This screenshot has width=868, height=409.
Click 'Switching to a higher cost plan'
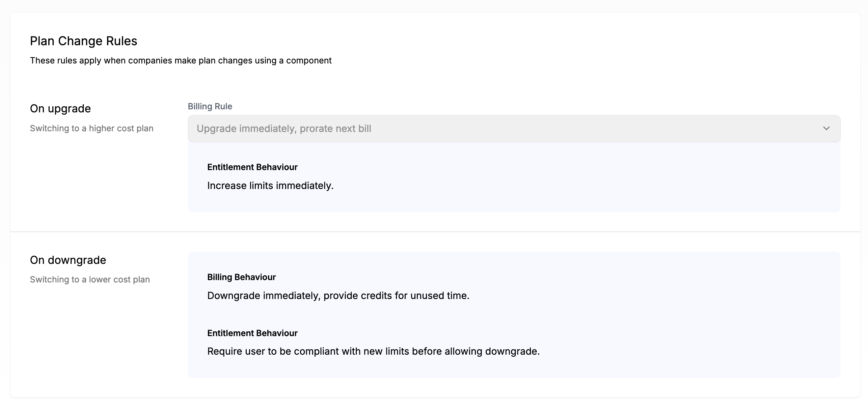pos(91,128)
